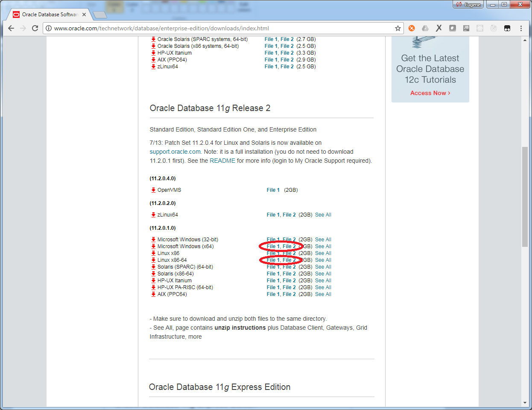Click the OpenVMS row label

coord(169,190)
